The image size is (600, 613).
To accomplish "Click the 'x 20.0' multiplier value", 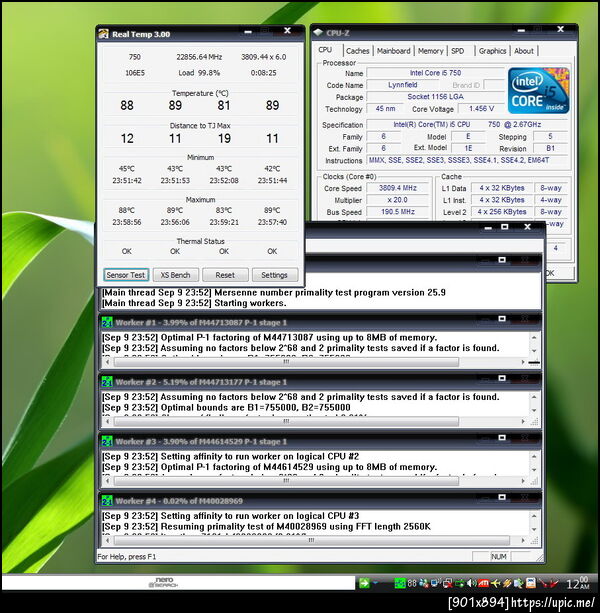I will (398, 200).
